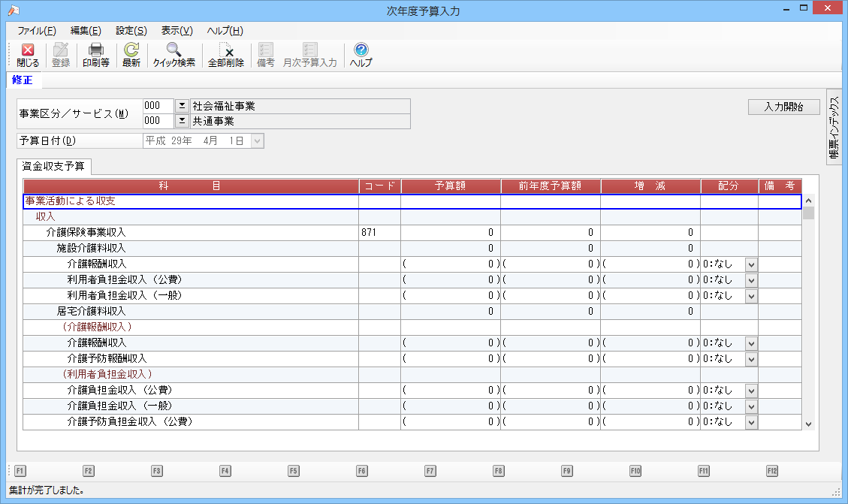Open dropdown next to 共通事業 code
Image resolution: width=848 pixels, height=504 pixels.
[182, 121]
